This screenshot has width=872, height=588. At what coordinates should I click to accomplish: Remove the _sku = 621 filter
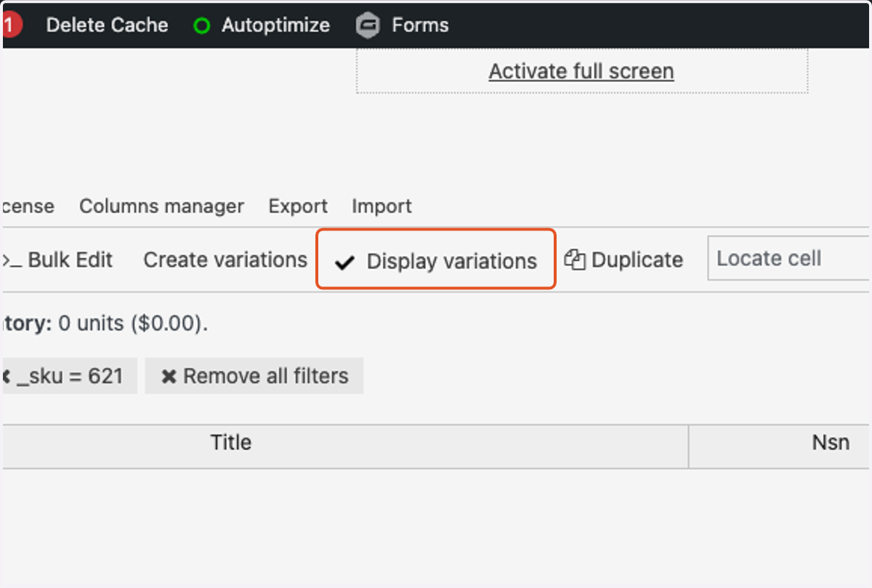pyautogui.click(x=68, y=376)
